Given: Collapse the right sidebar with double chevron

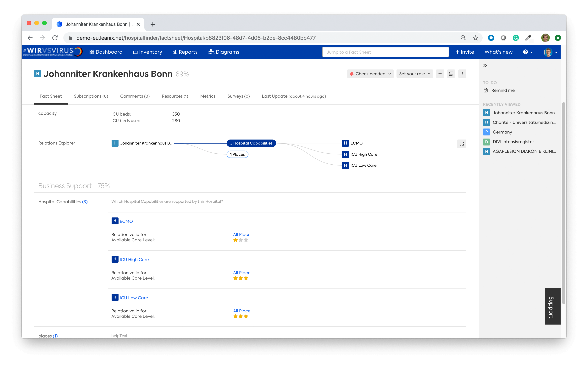Looking at the screenshot, I should 485,65.
